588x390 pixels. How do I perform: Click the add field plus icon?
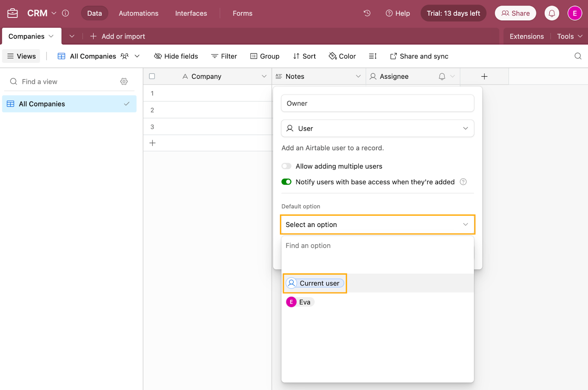coord(484,77)
